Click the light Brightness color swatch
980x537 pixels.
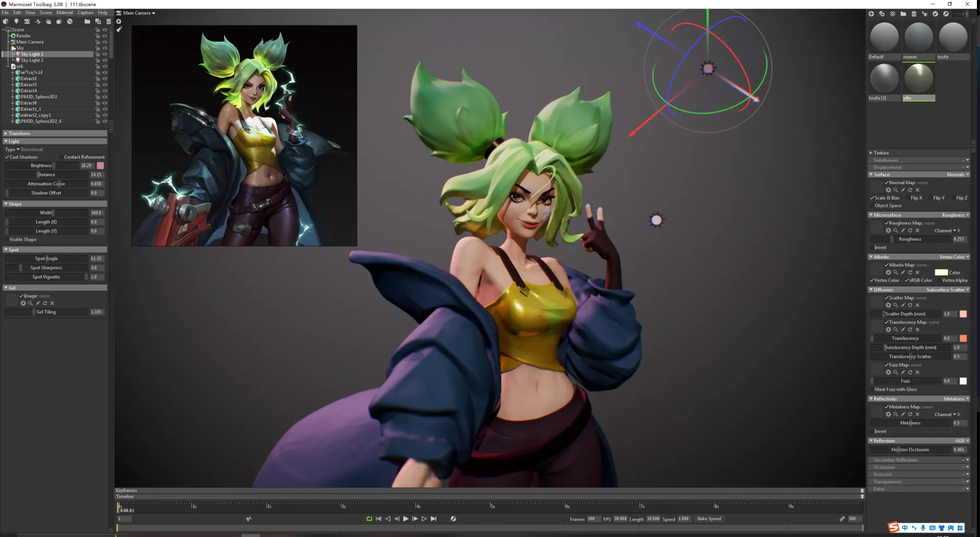pyautogui.click(x=101, y=166)
